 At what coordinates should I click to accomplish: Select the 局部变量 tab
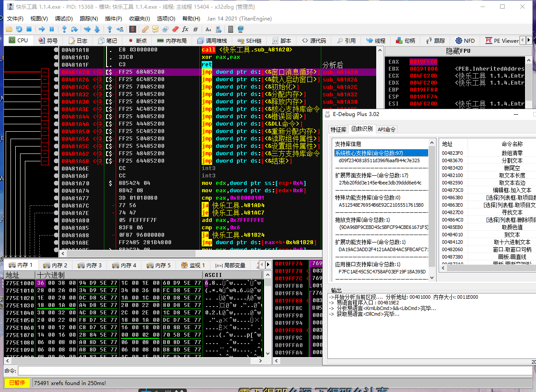pyautogui.click(x=230, y=265)
